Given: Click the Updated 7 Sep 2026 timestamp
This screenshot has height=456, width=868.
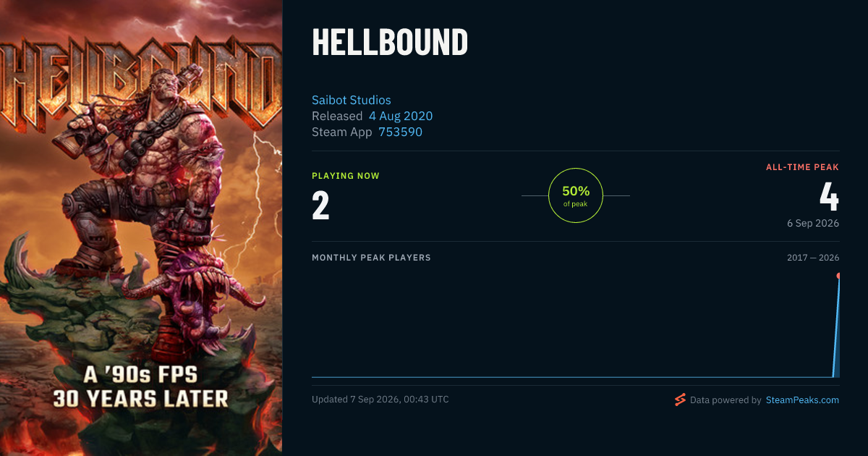Looking at the screenshot, I should 380,400.
